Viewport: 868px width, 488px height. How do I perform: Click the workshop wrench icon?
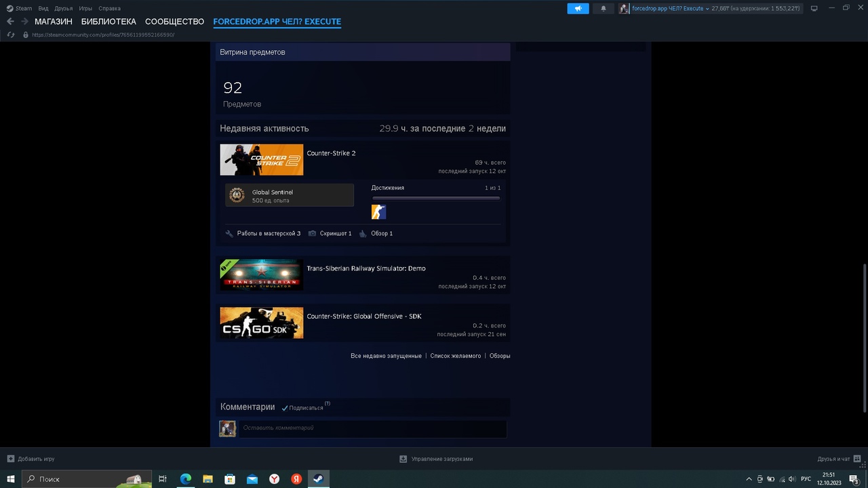(229, 233)
